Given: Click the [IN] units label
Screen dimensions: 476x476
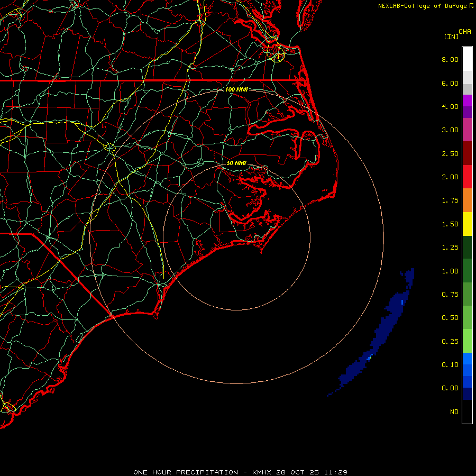Looking at the screenshot, I should point(451,36).
